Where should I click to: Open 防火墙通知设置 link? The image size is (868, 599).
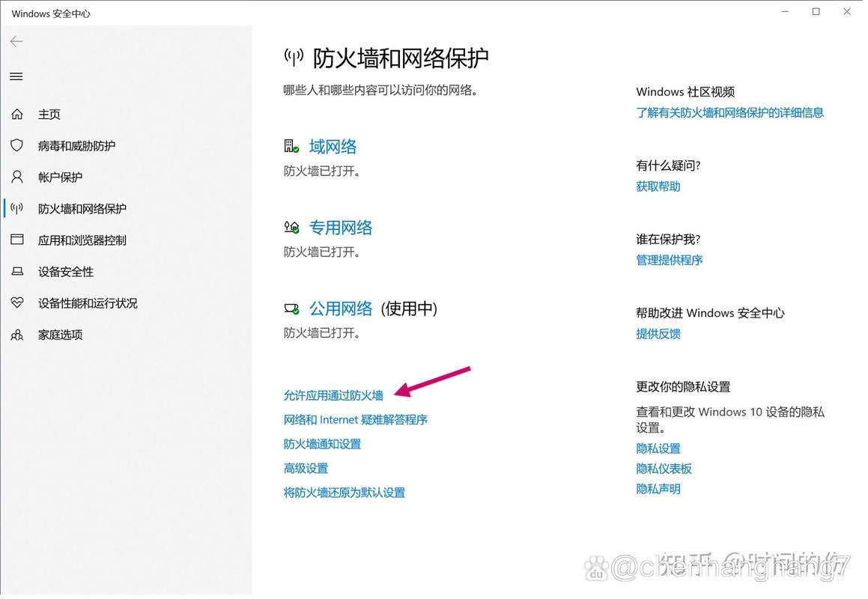(322, 444)
